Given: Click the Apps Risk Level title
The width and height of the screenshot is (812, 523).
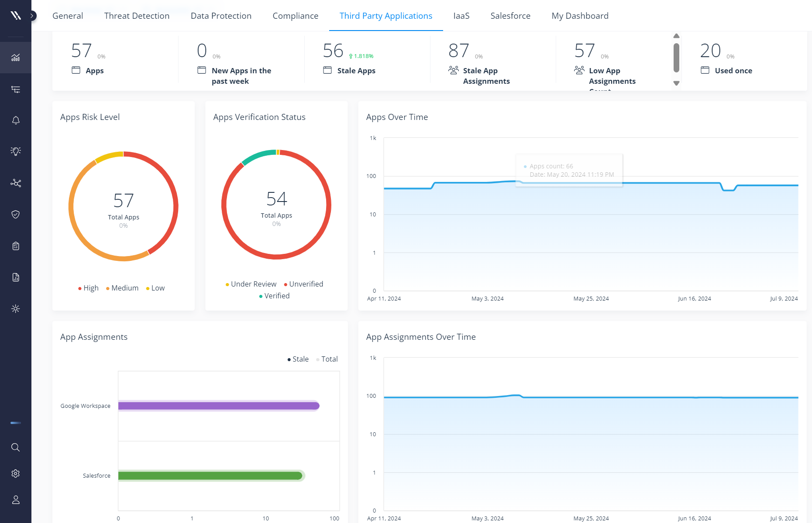Looking at the screenshot, I should point(90,117).
